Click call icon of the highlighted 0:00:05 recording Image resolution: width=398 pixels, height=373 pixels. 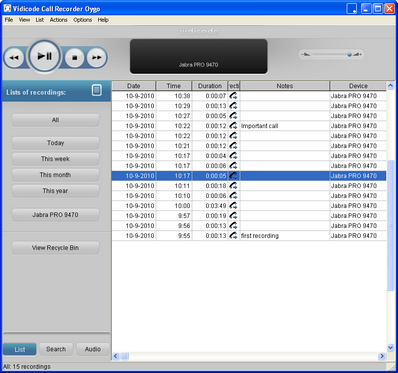point(234,176)
